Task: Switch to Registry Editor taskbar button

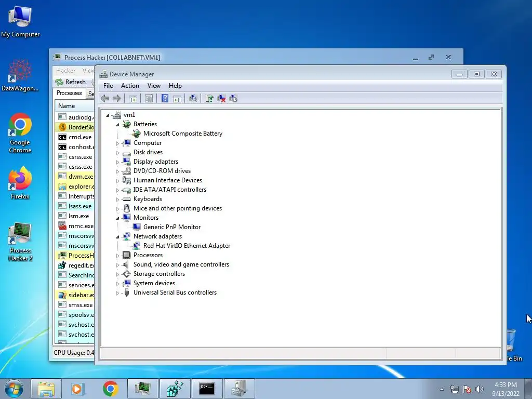Action: point(175,389)
